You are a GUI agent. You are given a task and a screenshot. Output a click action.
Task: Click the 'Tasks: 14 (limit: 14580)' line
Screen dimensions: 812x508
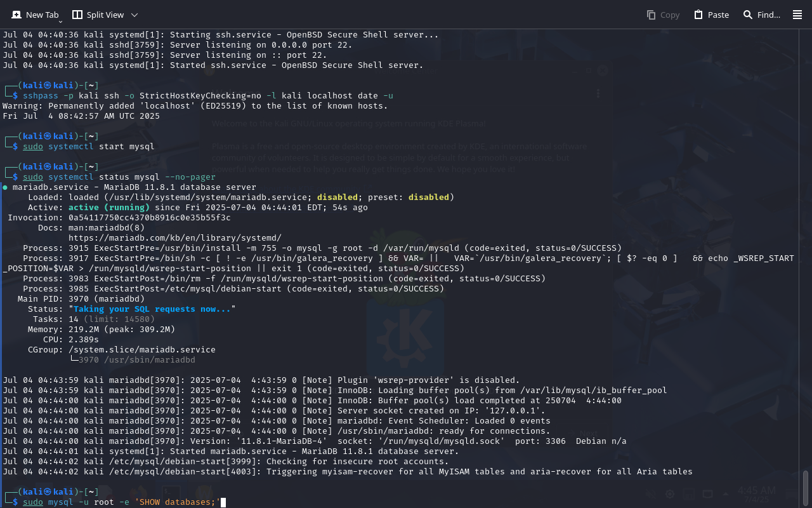pos(94,319)
